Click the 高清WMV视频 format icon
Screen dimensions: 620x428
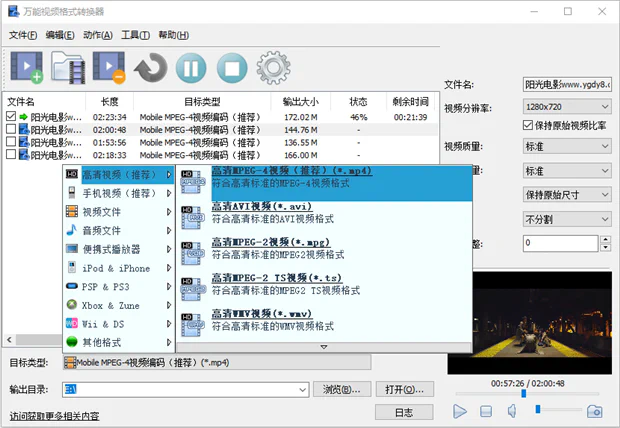click(193, 325)
